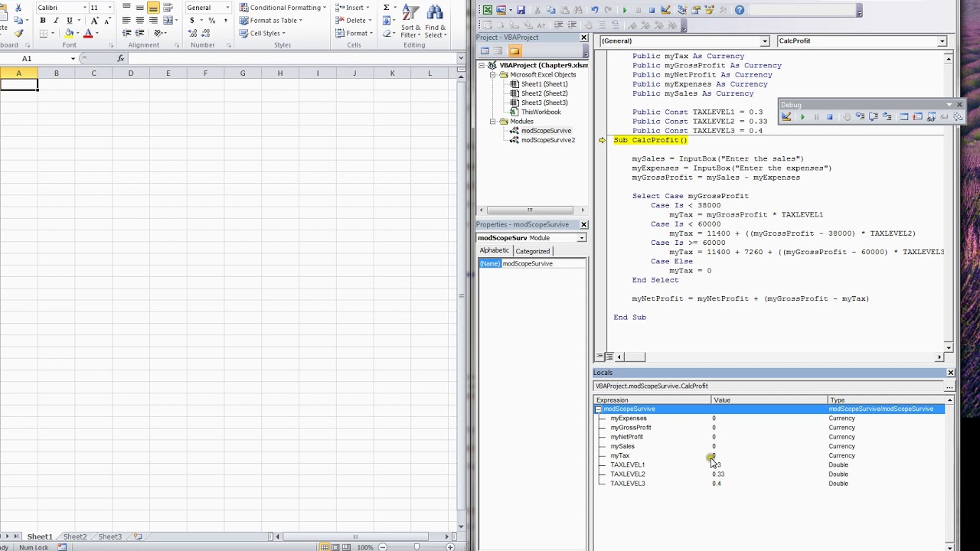Toggle Bold formatting in Excel ribbon
The width and height of the screenshot is (980, 551).
[43, 20]
